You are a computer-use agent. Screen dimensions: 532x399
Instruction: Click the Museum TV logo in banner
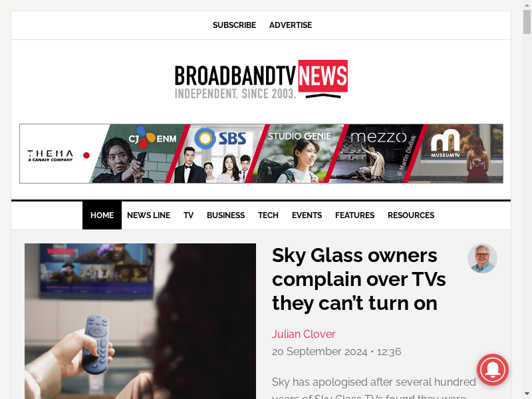445,144
